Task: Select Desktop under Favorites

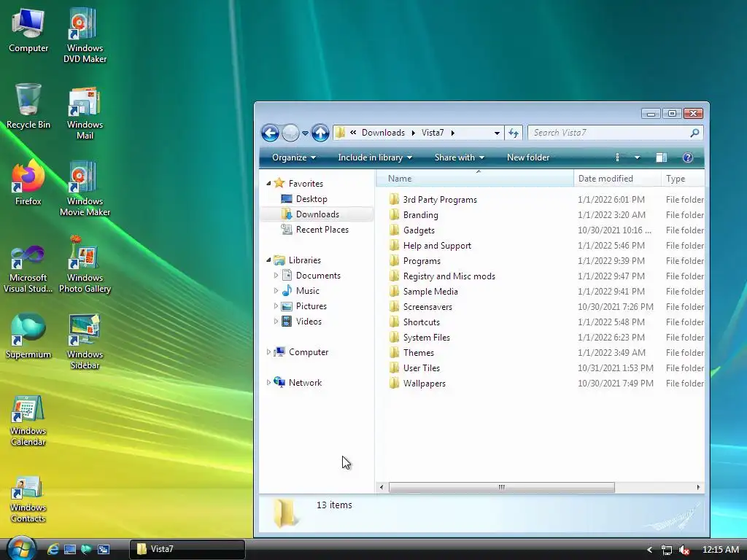Action: click(x=311, y=199)
